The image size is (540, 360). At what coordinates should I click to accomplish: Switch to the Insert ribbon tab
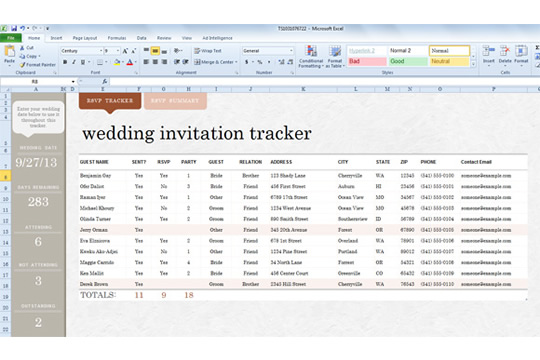(x=56, y=38)
